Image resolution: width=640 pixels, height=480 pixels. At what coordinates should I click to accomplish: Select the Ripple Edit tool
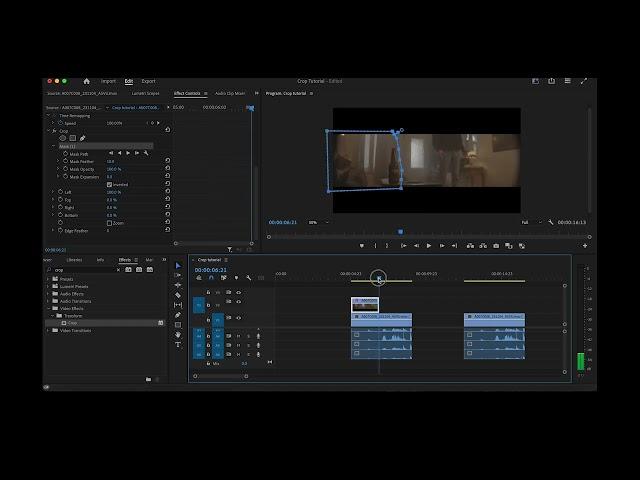point(178,285)
